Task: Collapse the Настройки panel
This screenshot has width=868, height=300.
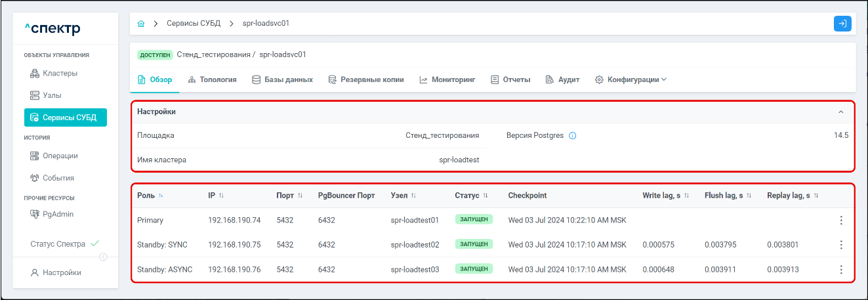Action: point(841,112)
